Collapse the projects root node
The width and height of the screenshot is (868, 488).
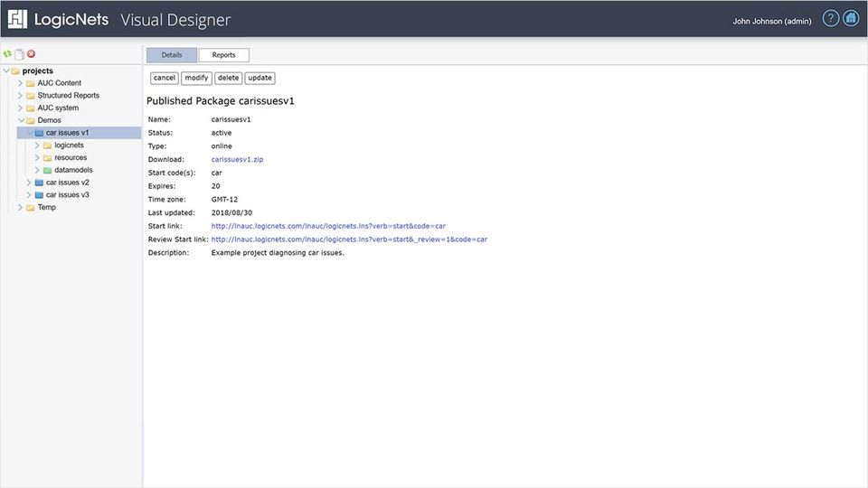[6, 70]
